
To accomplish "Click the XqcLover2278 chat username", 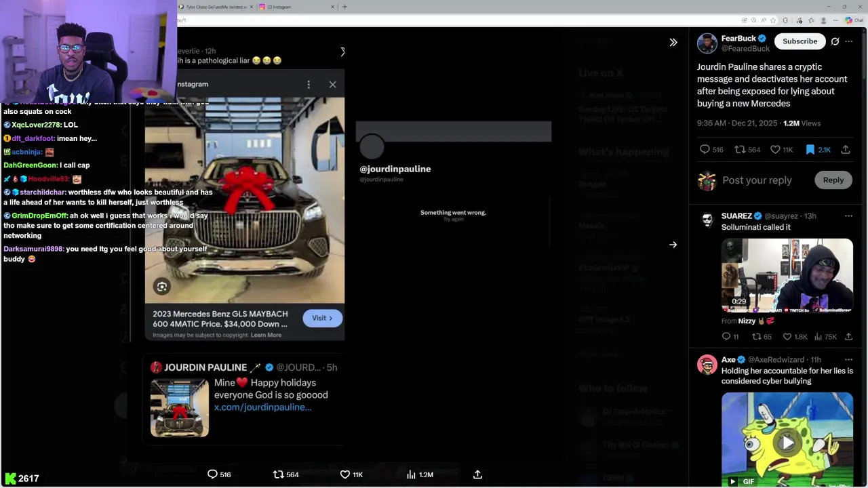I will click(36, 125).
